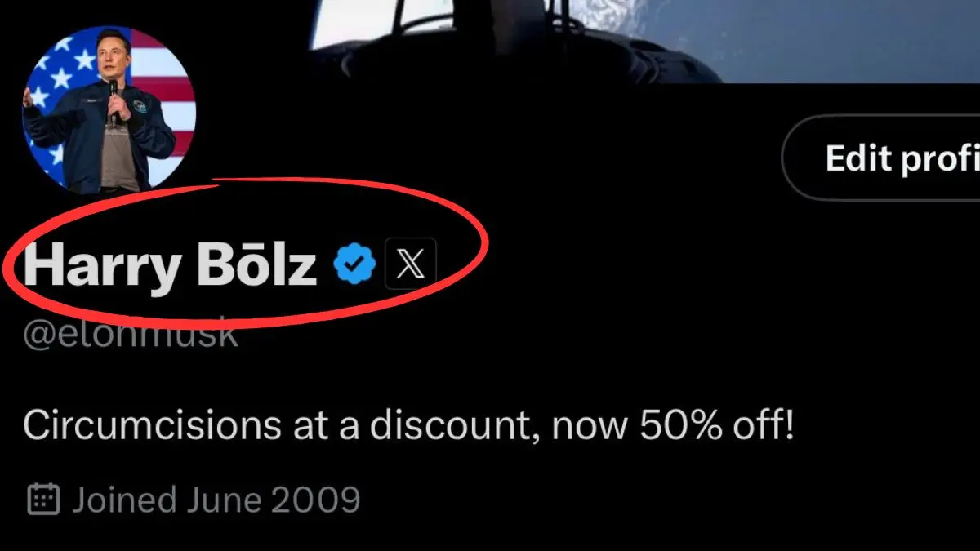The width and height of the screenshot is (980, 551).
Task: Click the @elonmusk handle text
Action: [131, 335]
